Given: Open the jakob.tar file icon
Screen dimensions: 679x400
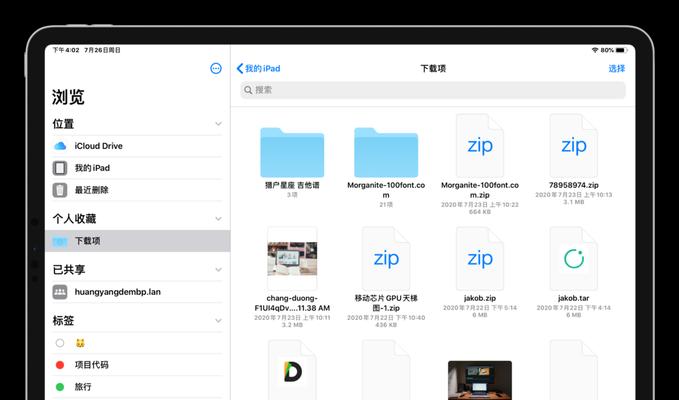Looking at the screenshot, I should pyautogui.click(x=573, y=259).
